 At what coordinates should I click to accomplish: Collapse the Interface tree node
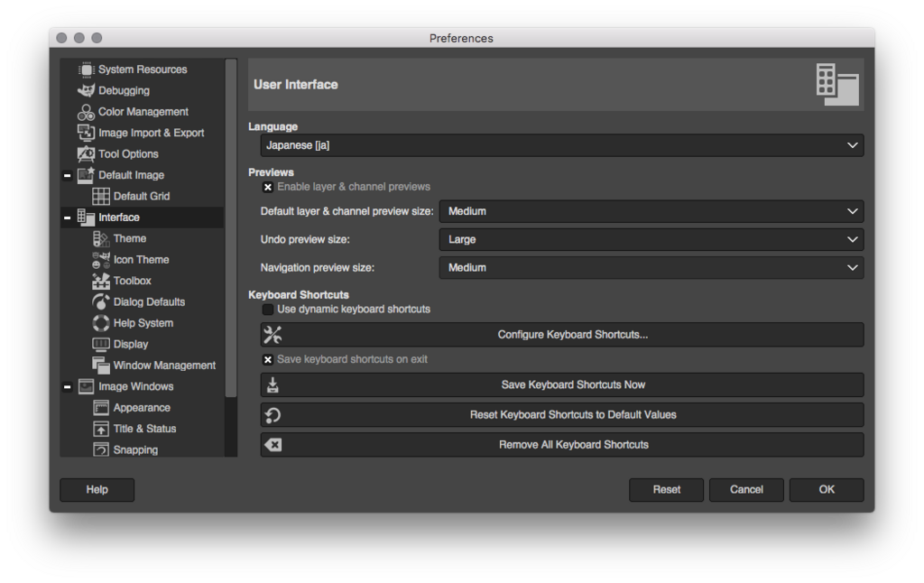point(67,218)
